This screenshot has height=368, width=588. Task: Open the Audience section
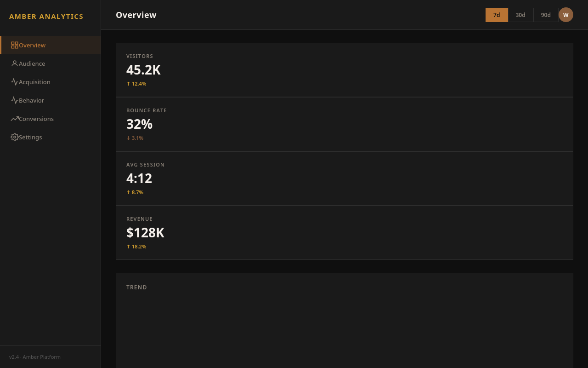click(32, 63)
